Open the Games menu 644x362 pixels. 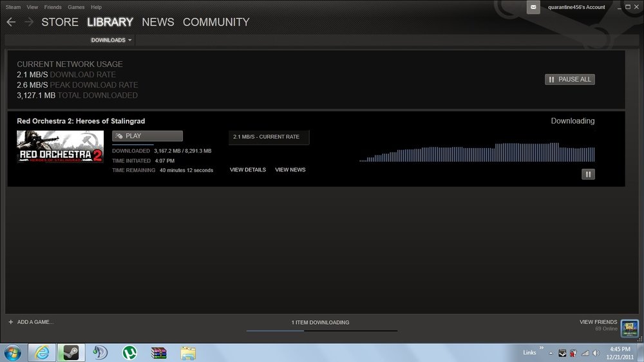(x=76, y=7)
